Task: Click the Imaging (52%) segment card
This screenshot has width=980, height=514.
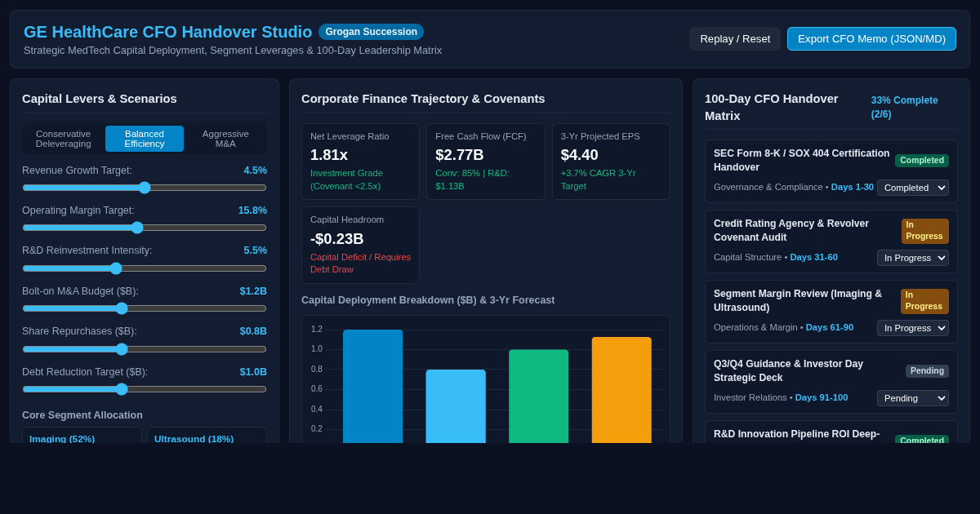Action: pyautogui.click(x=82, y=436)
